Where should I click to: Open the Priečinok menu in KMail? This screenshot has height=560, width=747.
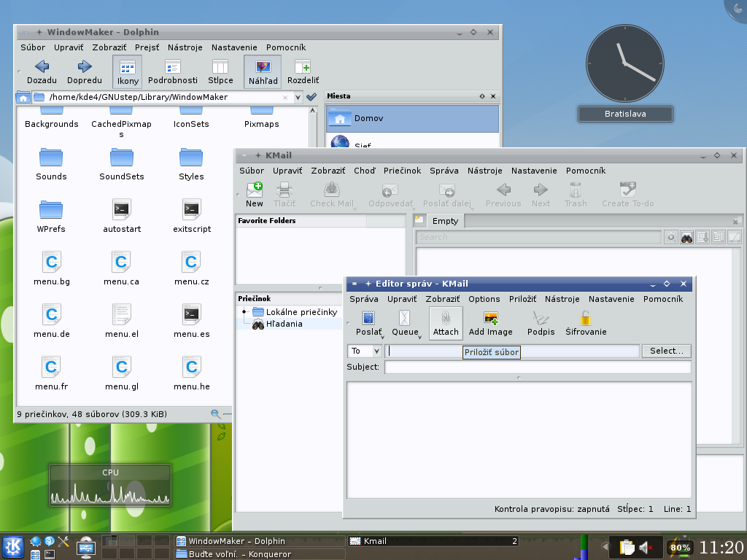[x=402, y=171]
